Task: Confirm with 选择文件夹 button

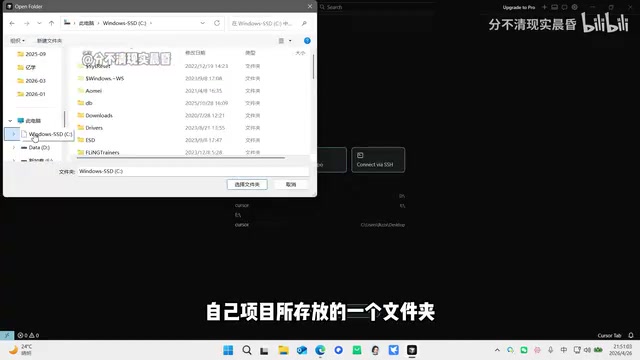Action: [x=247, y=184]
